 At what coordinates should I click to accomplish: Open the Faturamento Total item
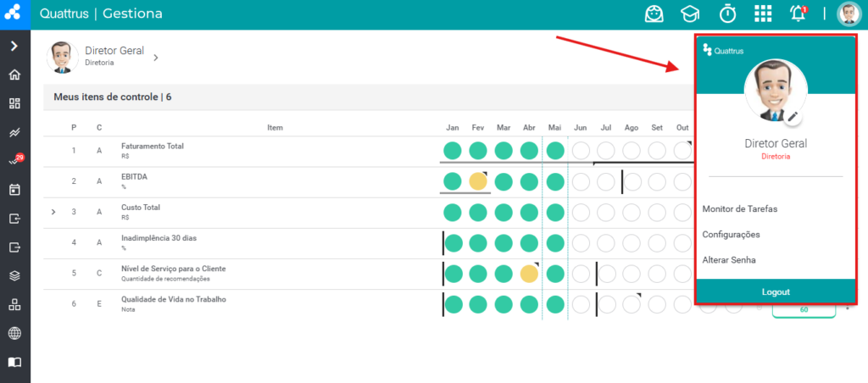(153, 146)
